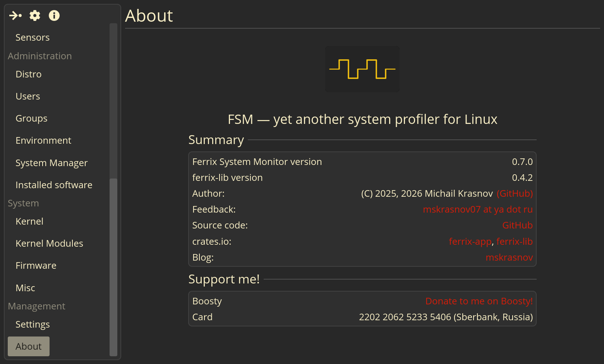Screen dimensions: 604x364
Task: Click the sidebar vertical scrollbar
Action: pyautogui.click(x=113, y=266)
